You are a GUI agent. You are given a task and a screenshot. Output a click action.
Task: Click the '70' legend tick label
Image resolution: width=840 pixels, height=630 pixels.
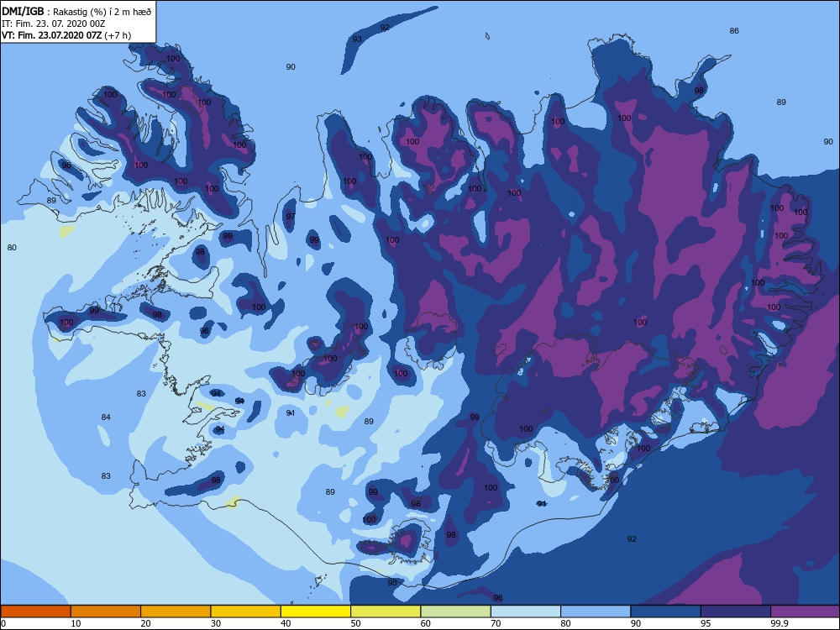click(496, 623)
